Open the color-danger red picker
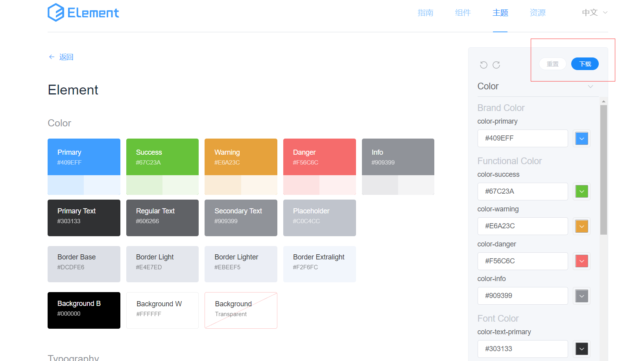644x361 pixels. click(581, 261)
